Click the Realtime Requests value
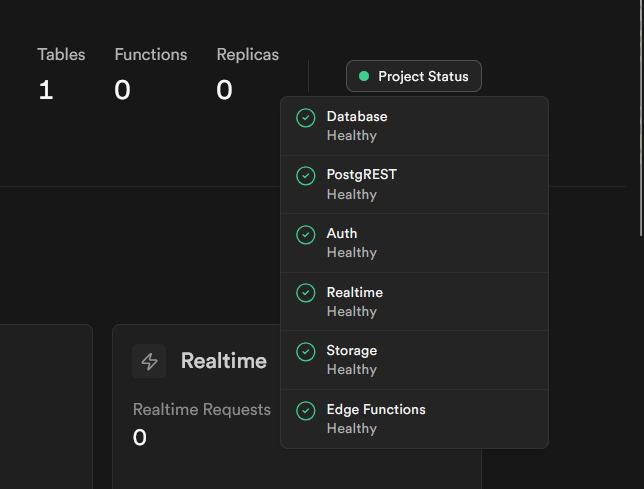Image resolution: width=644 pixels, height=489 pixels. (140, 437)
